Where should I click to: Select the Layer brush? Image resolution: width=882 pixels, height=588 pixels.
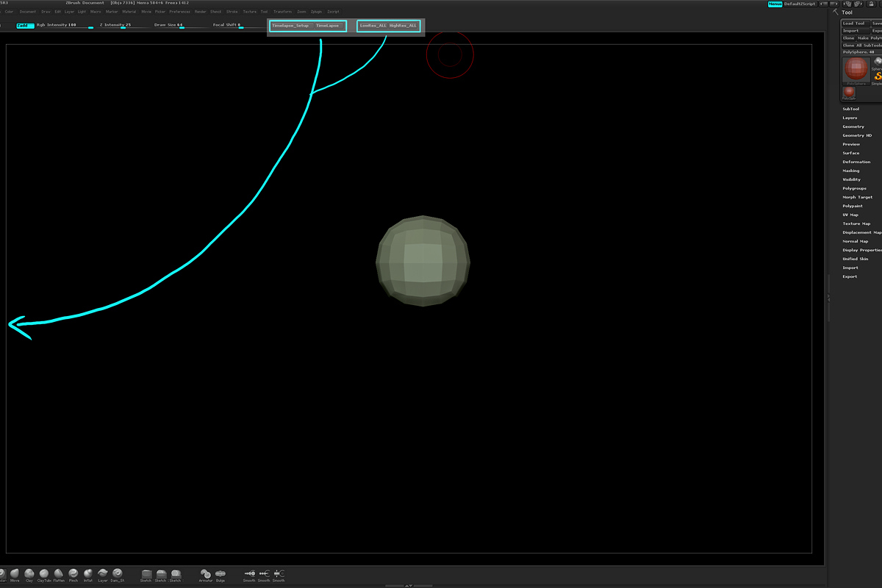[103, 574]
